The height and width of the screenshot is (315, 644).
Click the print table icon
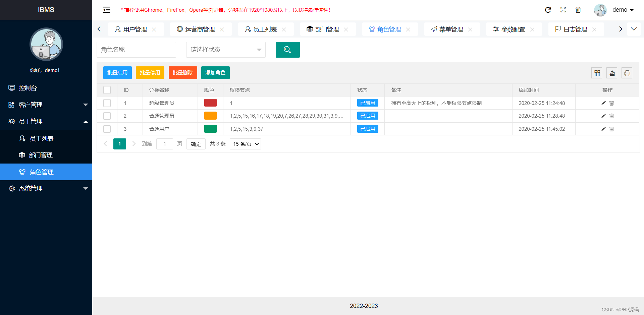627,73
